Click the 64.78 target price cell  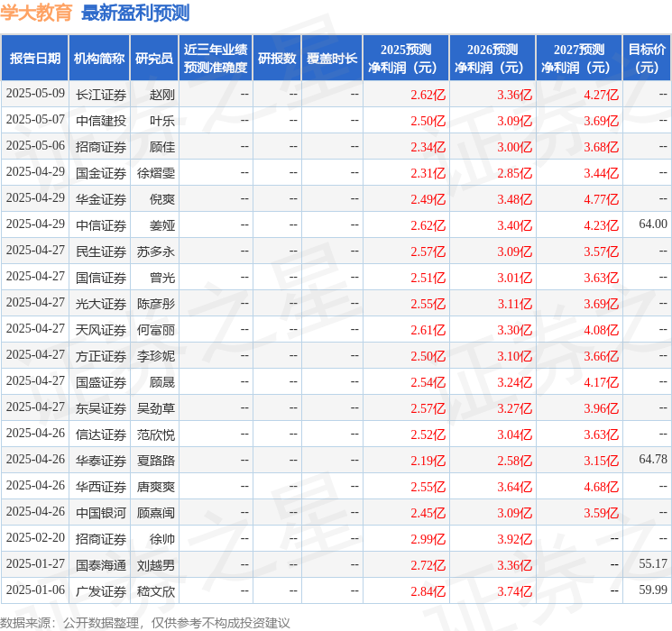pyautogui.click(x=652, y=460)
